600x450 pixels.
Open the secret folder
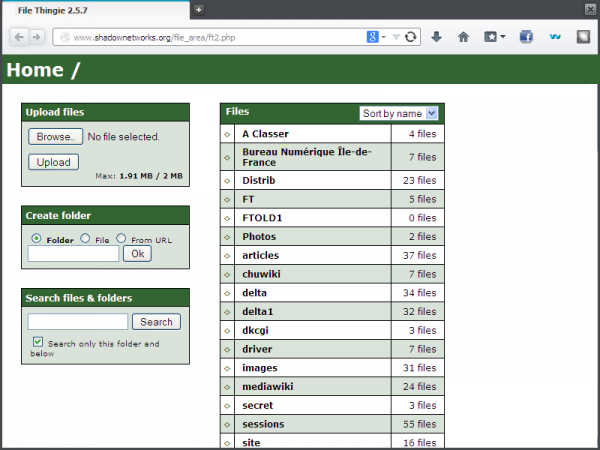coord(258,405)
